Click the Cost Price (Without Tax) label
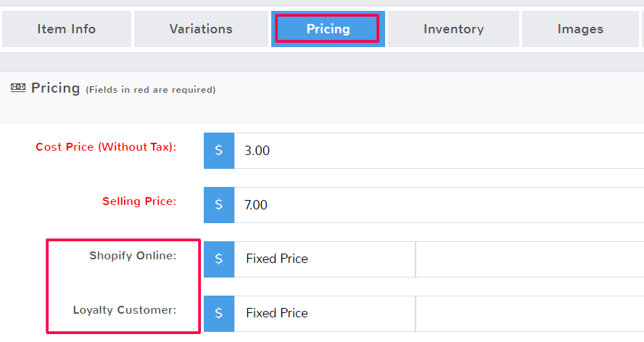The width and height of the screenshot is (644, 342). coord(106,147)
